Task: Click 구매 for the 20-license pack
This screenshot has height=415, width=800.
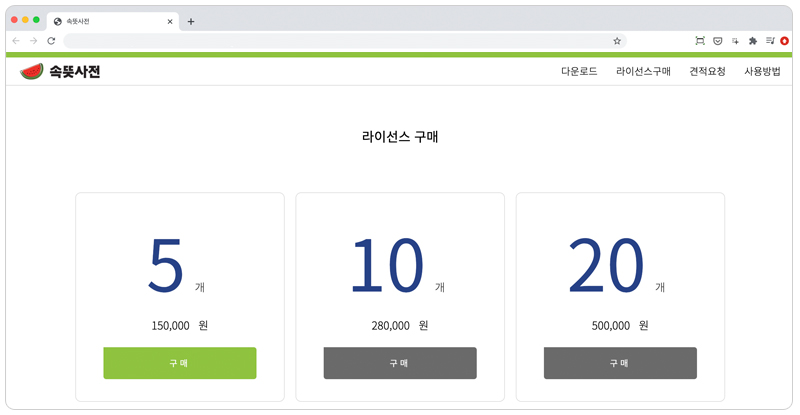Action: (620, 363)
